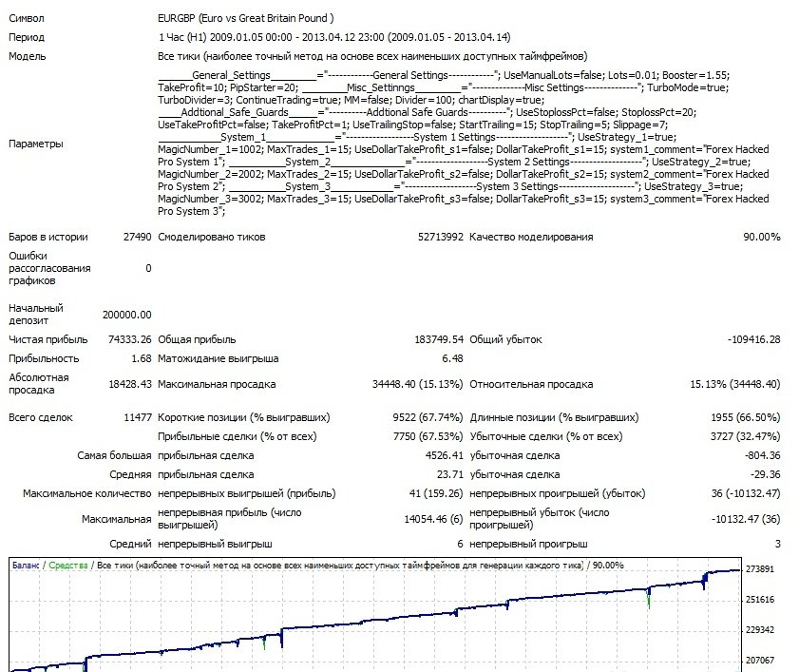Click the green Средства legend label

[67, 565]
